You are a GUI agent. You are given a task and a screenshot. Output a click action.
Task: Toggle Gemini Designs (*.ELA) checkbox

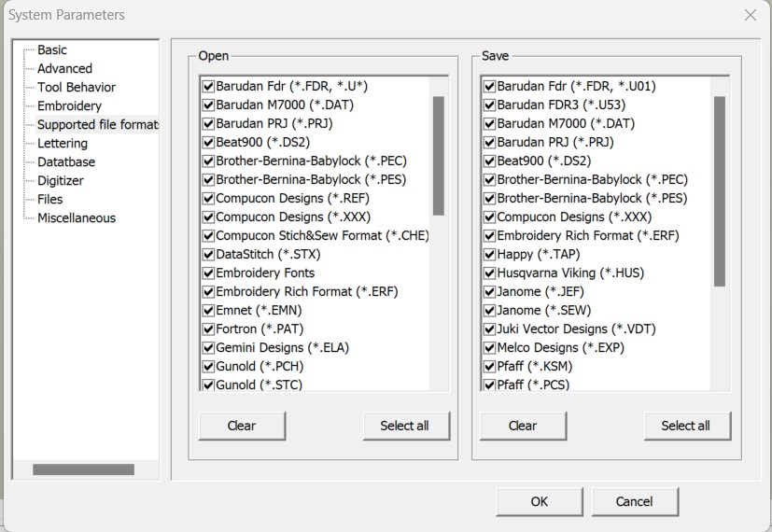point(208,348)
